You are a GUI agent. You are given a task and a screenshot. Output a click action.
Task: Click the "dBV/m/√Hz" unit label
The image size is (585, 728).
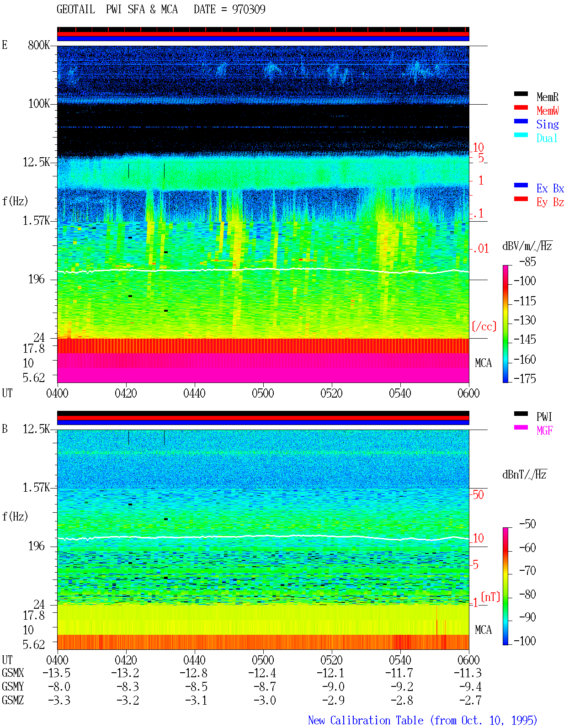point(527,246)
